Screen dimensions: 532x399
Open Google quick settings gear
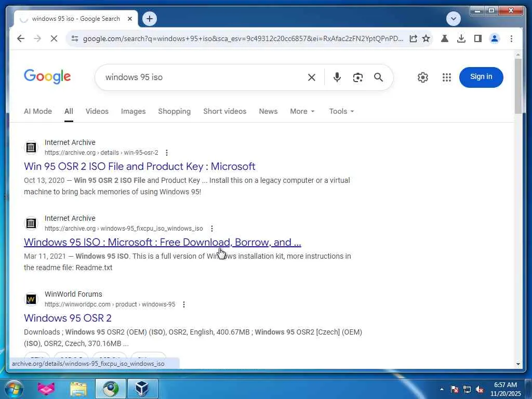tap(423, 77)
